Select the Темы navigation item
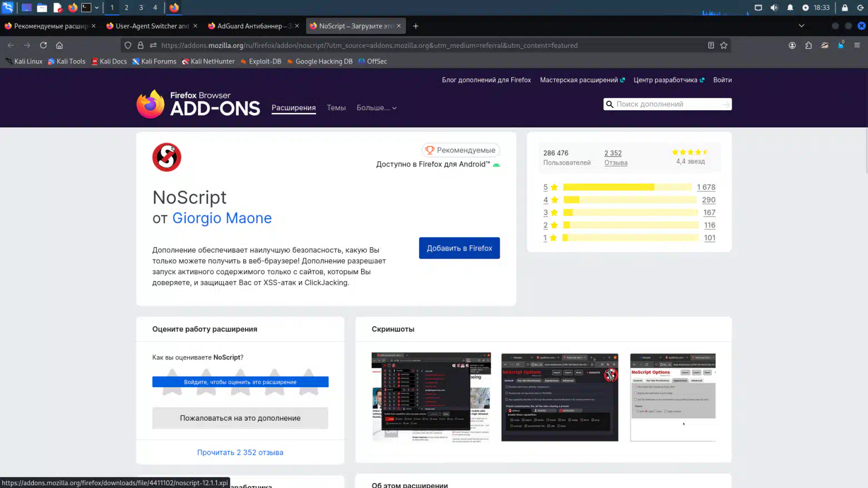Screen dimensions: 868x488 [x=336, y=108]
